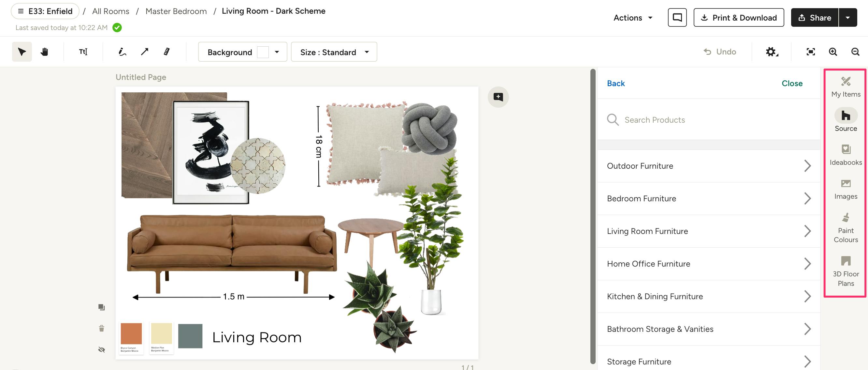Open the comments panel icon

[x=677, y=18]
